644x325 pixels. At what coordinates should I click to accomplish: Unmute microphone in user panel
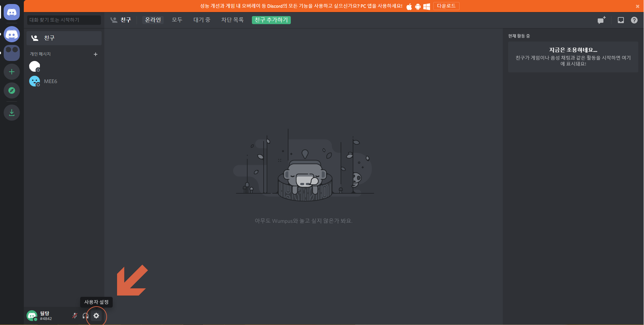(x=75, y=316)
